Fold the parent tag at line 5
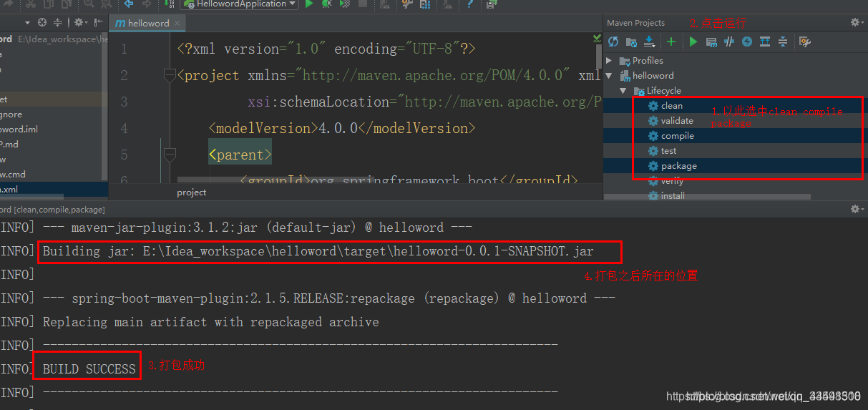The height and width of the screenshot is (410, 868). click(170, 154)
